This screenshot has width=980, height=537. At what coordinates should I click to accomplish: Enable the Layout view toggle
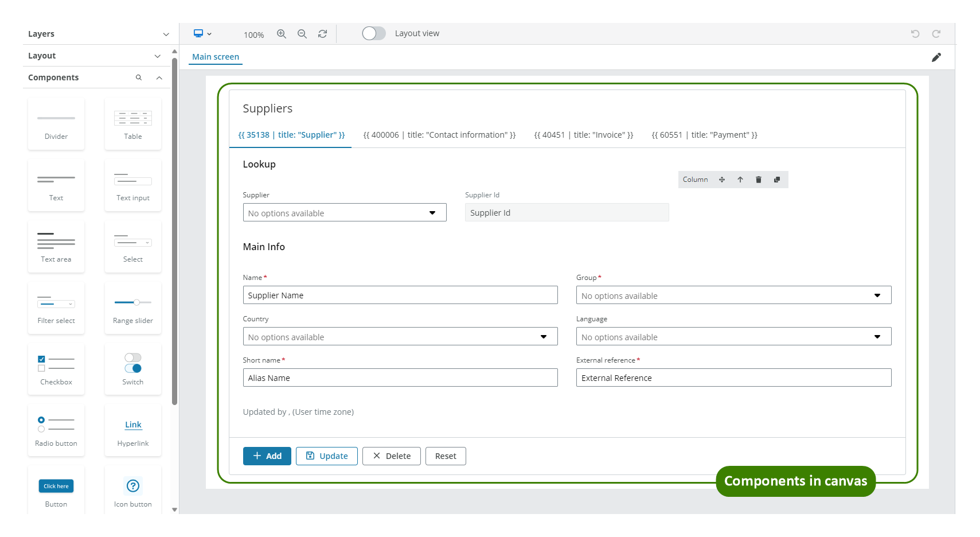[x=374, y=33]
